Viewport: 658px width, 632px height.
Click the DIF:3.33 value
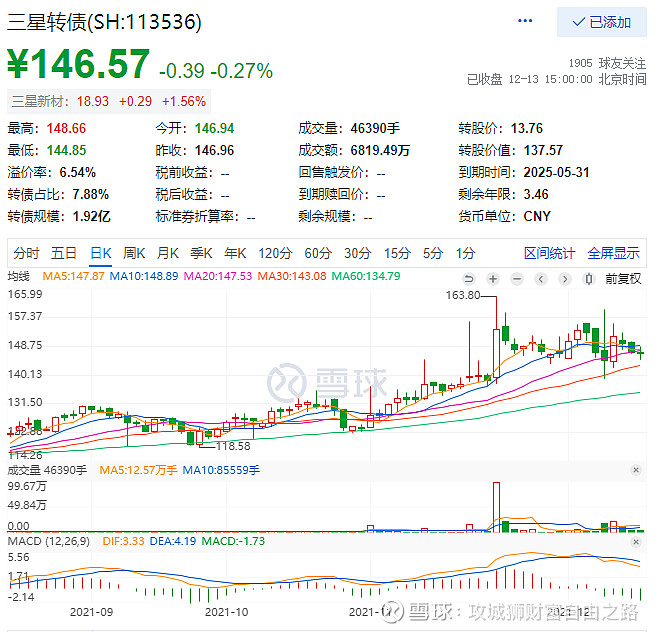point(123,541)
